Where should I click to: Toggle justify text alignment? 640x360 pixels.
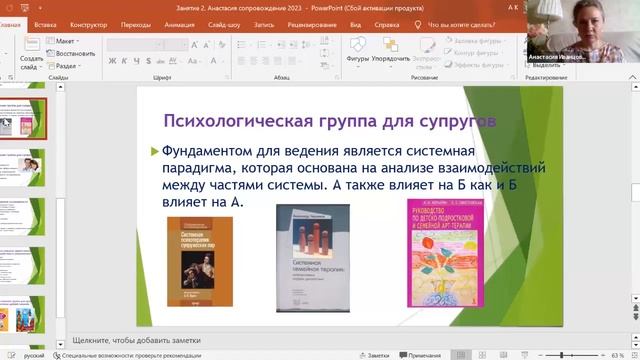pyautogui.click(x=278, y=61)
